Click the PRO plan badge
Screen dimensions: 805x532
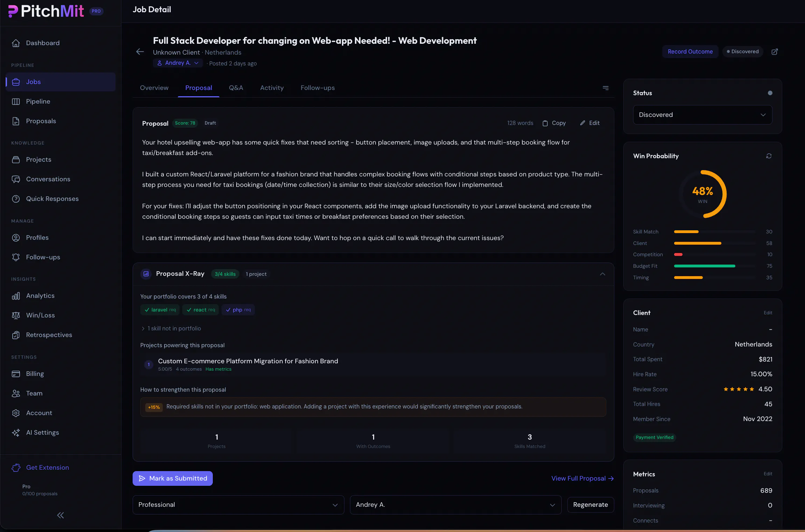[x=96, y=11]
